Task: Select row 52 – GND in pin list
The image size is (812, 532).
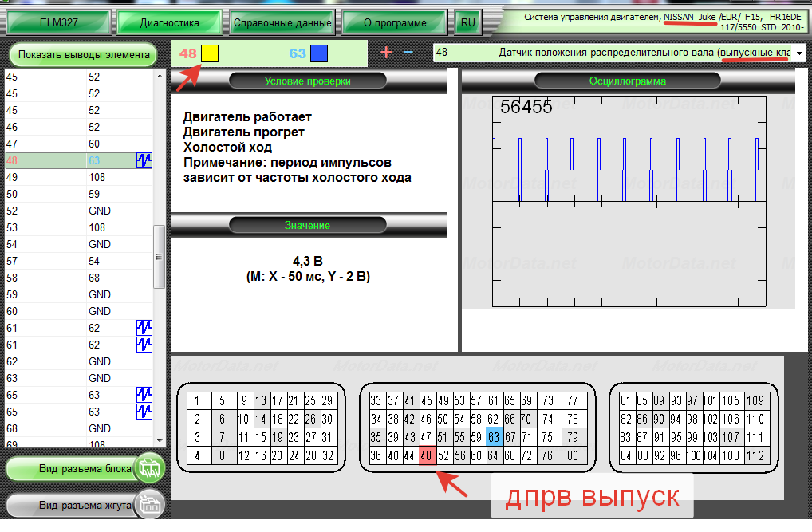Action: tap(79, 211)
